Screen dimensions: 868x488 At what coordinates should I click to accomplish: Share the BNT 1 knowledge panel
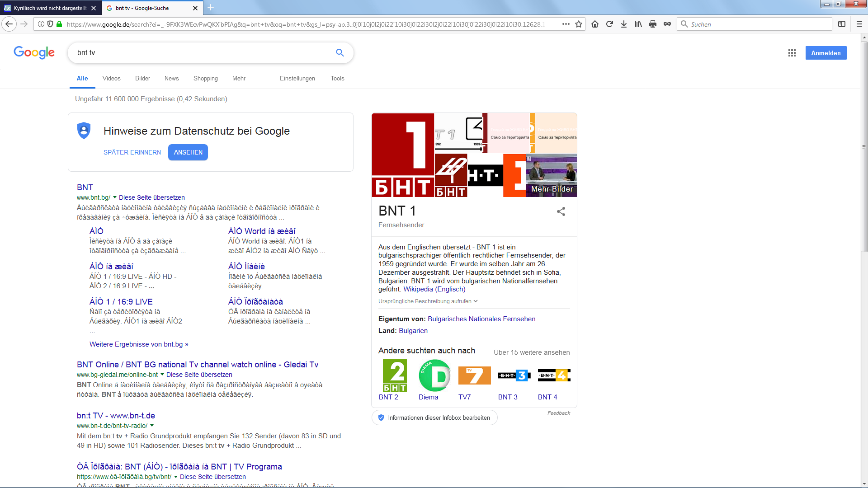click(561, 211)
